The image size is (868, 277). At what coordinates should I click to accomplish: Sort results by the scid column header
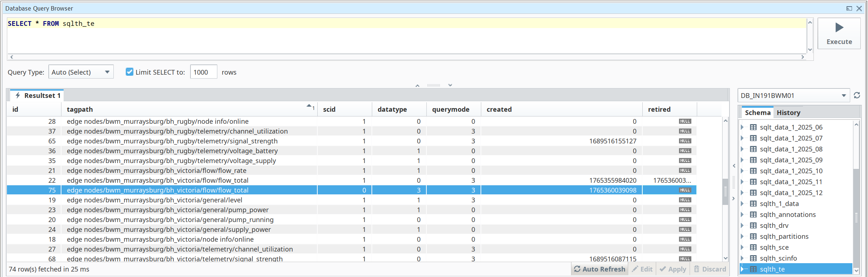(345, 109)
